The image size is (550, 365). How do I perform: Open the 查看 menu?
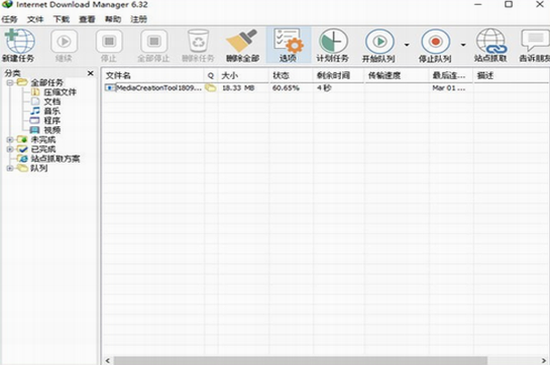coord(87,19)
